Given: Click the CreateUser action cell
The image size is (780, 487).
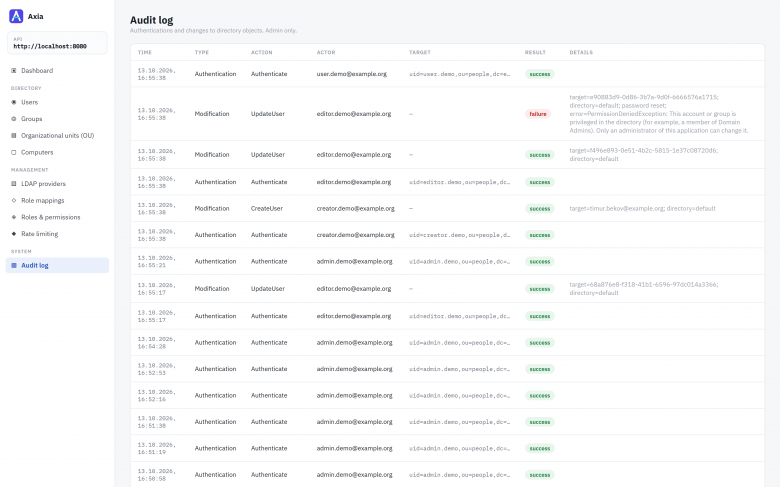Looking at the screenshot, I should pyautogui.click(x=267, y=208).
